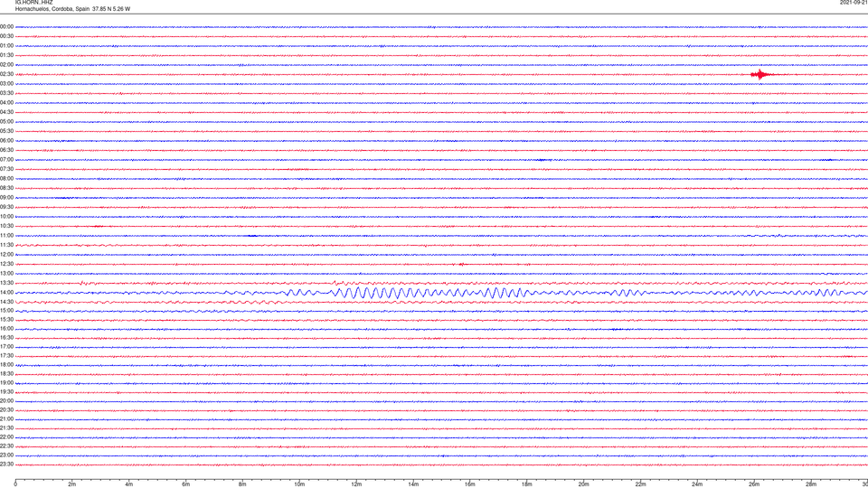Click the 06:00 row time label
The image size is (868, 488).
[6, 141]
